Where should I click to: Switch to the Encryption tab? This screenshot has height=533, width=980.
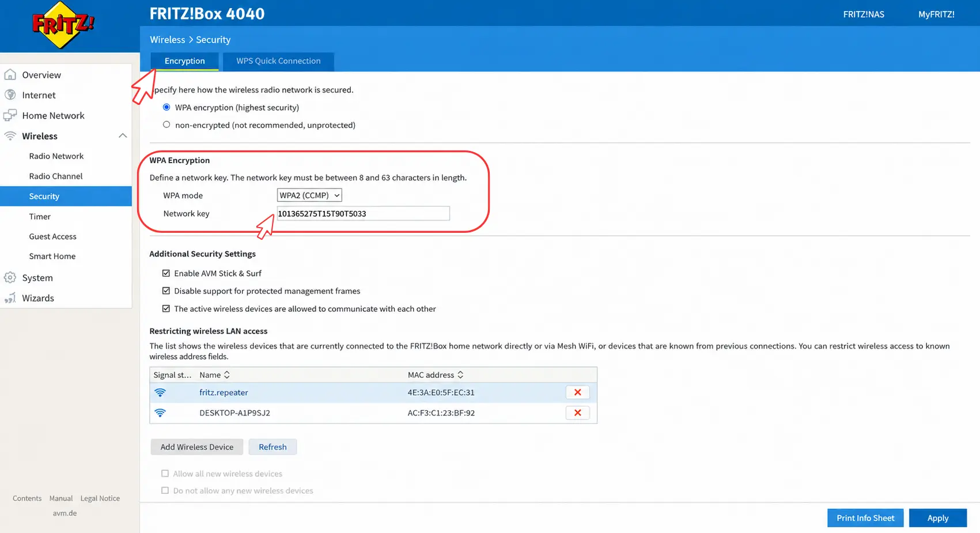tap(184, 61)
